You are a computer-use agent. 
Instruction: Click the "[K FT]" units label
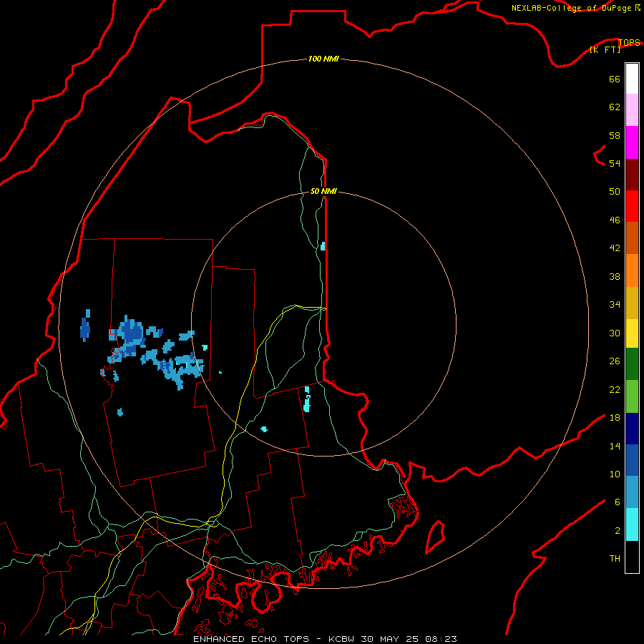coord(605,50)
